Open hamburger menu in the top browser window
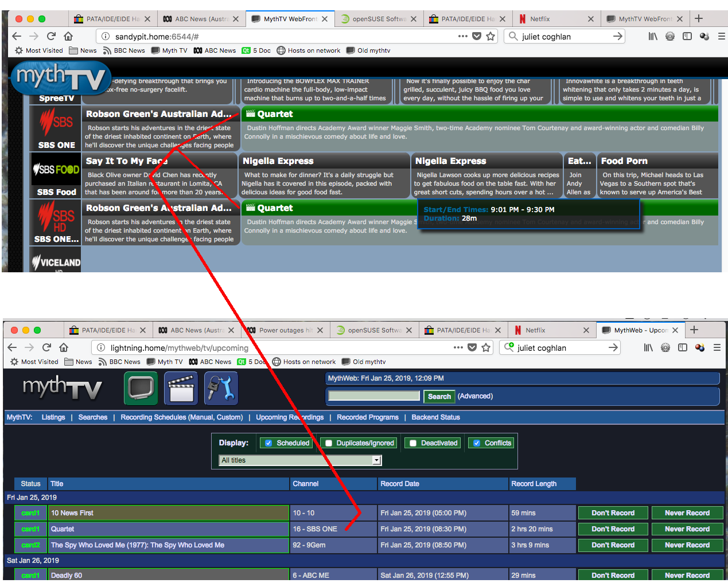 coord(721,36)
